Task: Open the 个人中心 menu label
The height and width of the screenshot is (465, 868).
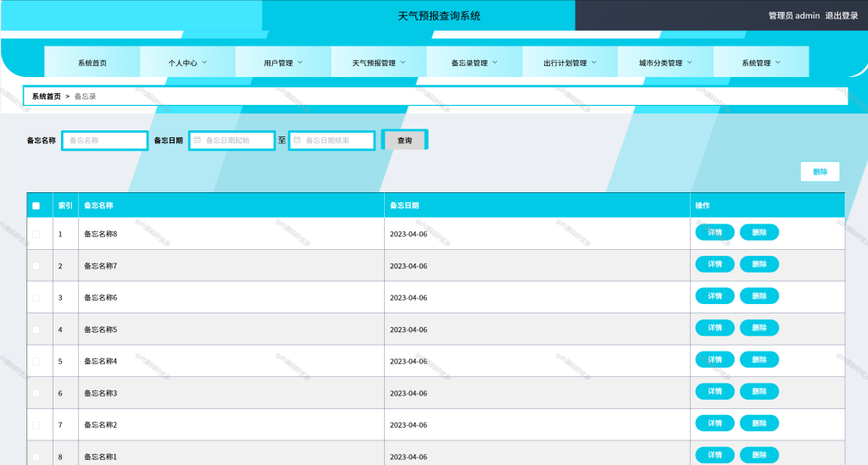Action: (183, 63)
